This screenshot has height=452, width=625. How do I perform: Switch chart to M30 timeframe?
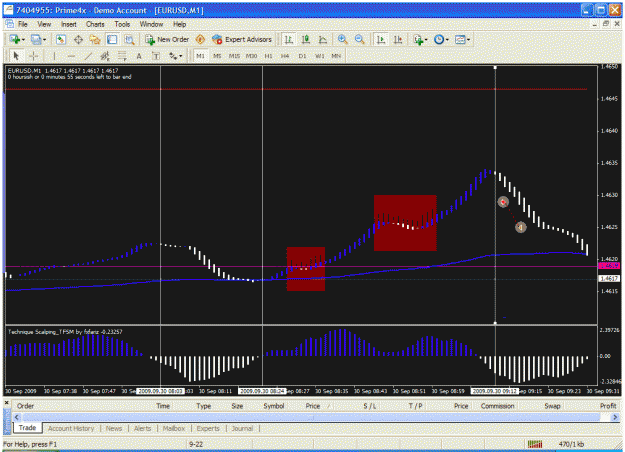tap(251, 56)
